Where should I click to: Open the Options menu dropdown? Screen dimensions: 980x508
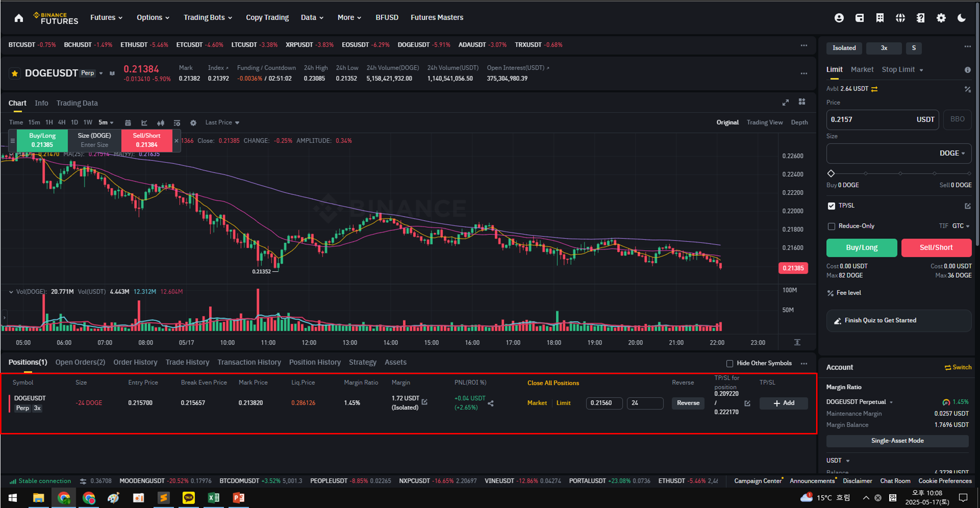tap(153, 18)
